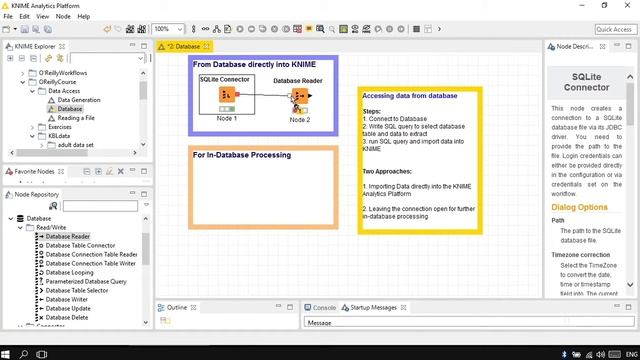Click the green layout grid toolbar icon
The height and width of the screenshot is (360, 640).
point(343,29)
